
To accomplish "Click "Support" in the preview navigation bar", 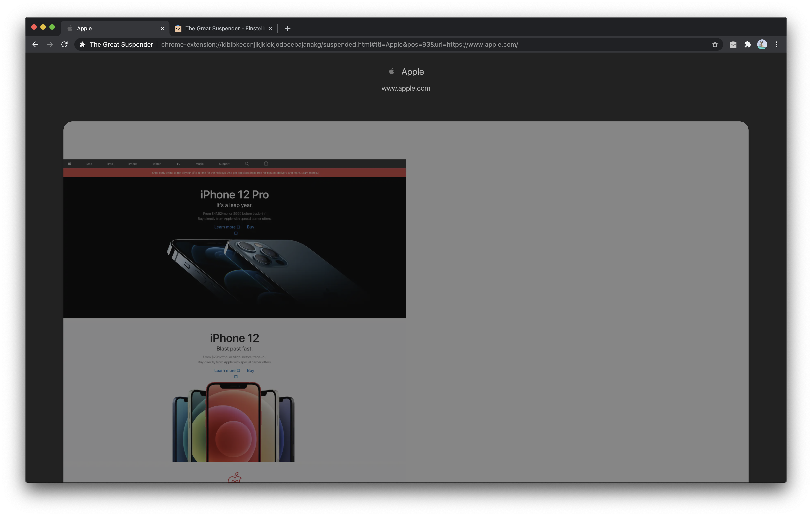I will [224, 164].
